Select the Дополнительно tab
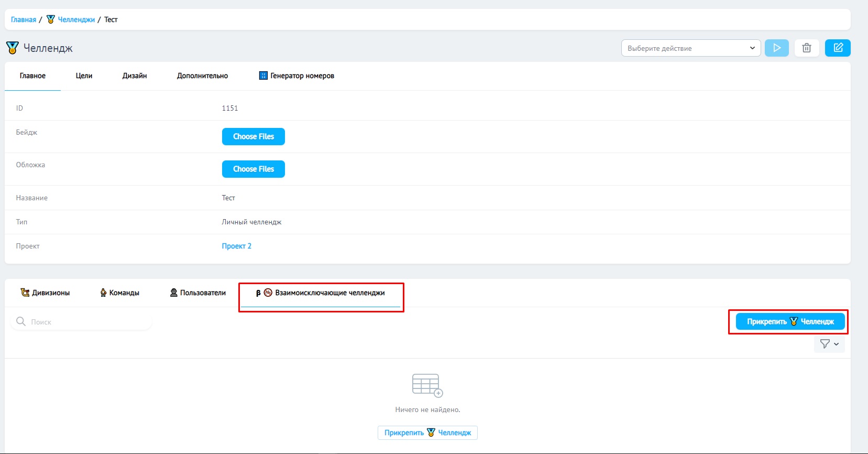 (x=202, y=76)
